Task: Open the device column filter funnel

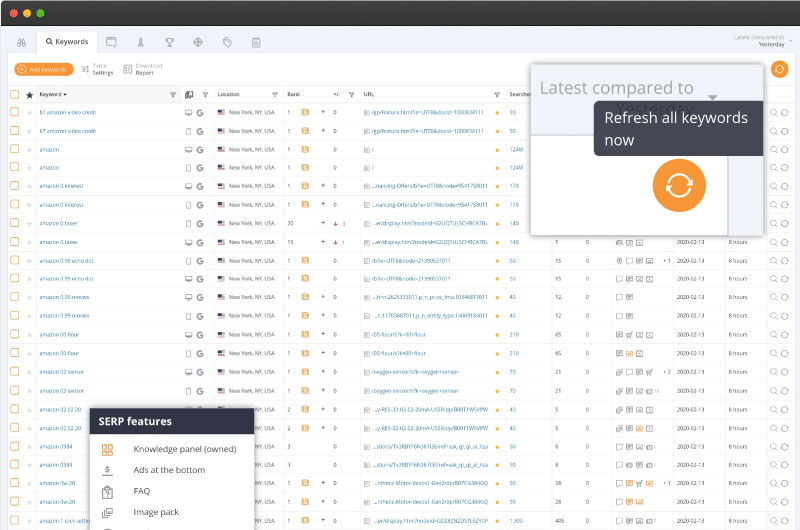Action: [x=205, y=95]
